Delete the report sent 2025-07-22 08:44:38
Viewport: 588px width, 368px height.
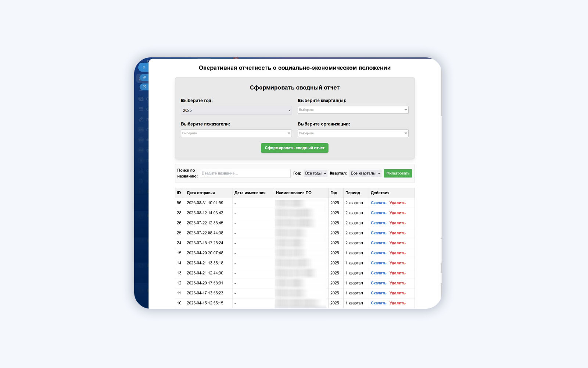pos(397,233)
